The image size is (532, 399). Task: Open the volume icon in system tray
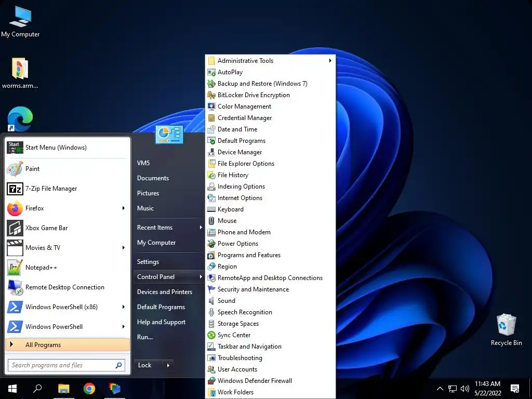(465, 389)
